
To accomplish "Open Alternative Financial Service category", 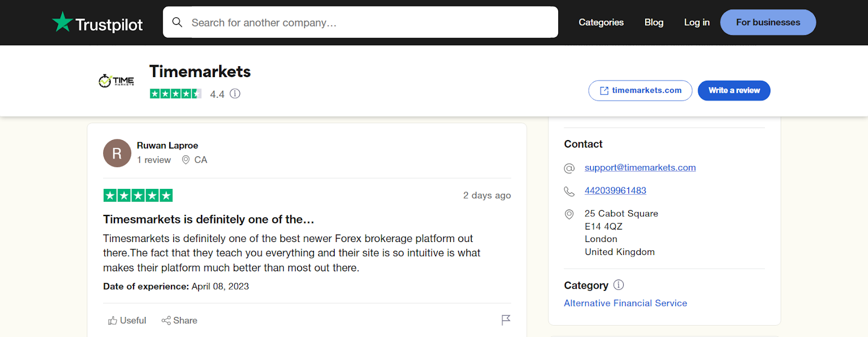I will click(x=626, y=303).
